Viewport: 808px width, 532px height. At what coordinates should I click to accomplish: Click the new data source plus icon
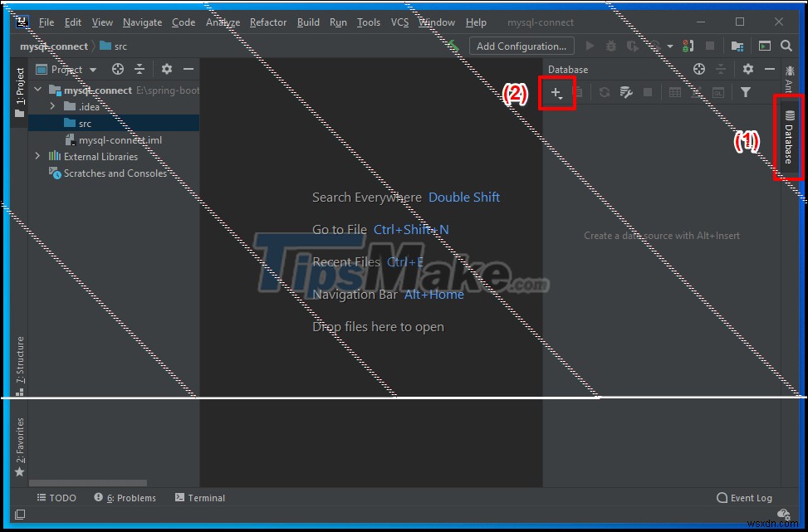(x=557, y=91)
